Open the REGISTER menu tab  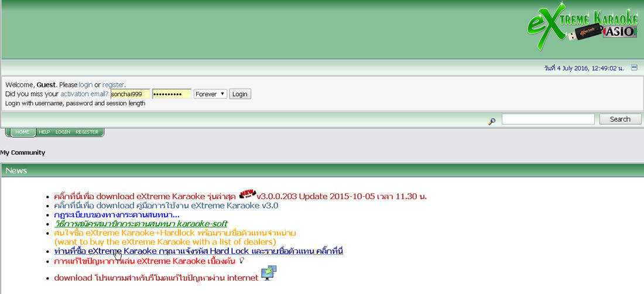[87, 132]
